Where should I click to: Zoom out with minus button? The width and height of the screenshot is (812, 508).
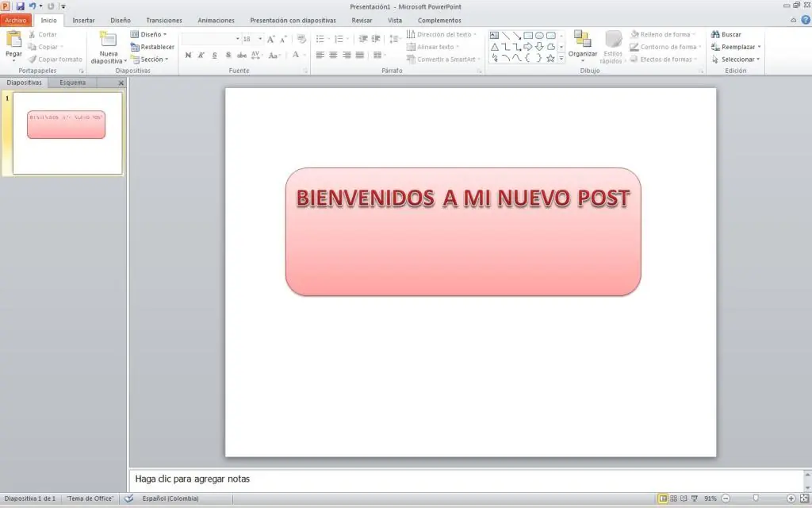726,498
